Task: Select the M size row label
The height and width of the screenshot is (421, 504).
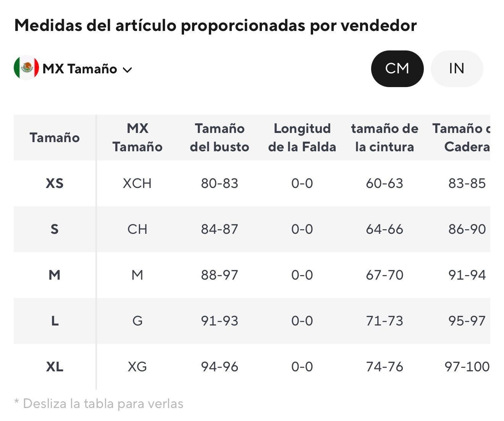Action: point(55,275)
